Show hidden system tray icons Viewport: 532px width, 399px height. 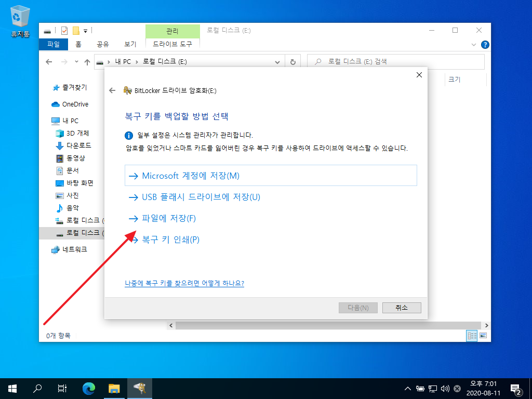point(408,389)
